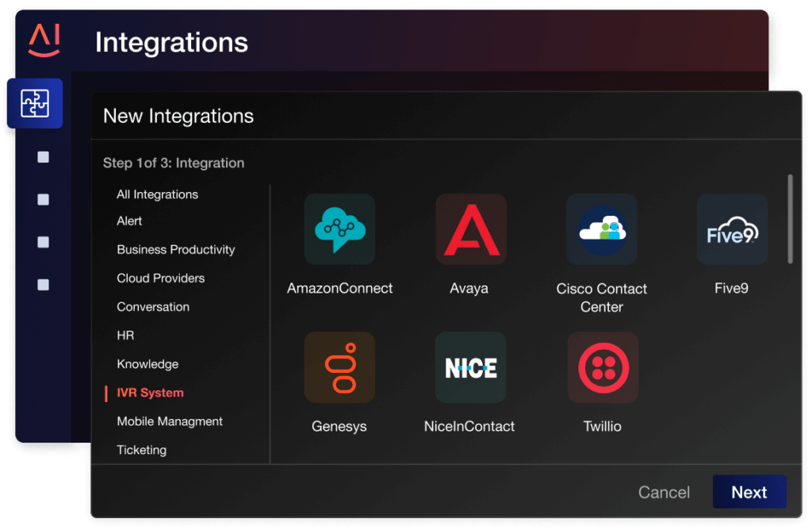Screen dimensions: 812x530
Task: Cancel the new integration dialog
Action: click(x=664, y=493)
